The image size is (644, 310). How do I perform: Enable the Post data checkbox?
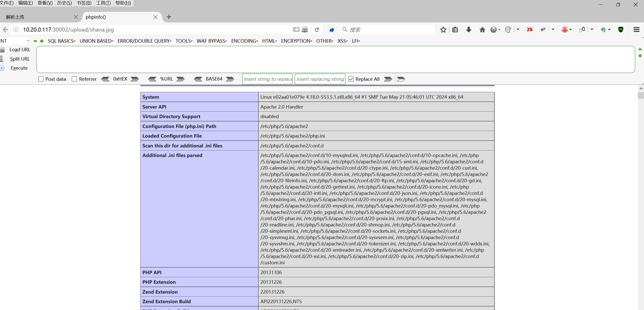(41, 79)
